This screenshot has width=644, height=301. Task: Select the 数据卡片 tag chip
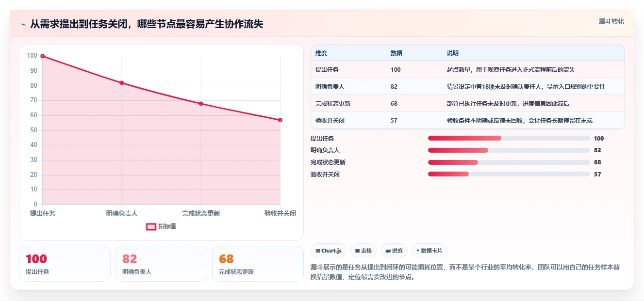429,251
